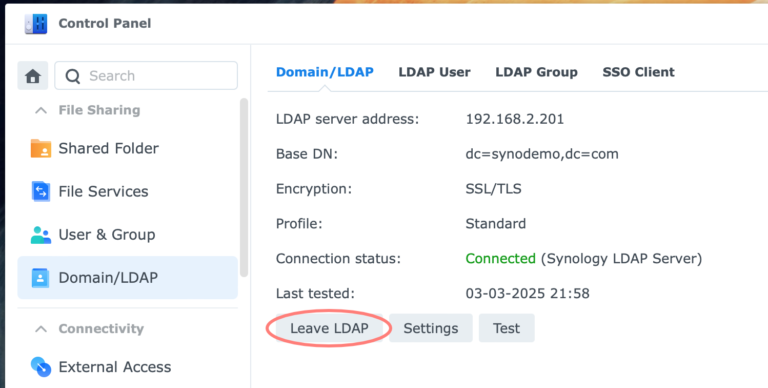768x388 pixels.
Task: Go to Control Panel home icon
Action: 33,76
